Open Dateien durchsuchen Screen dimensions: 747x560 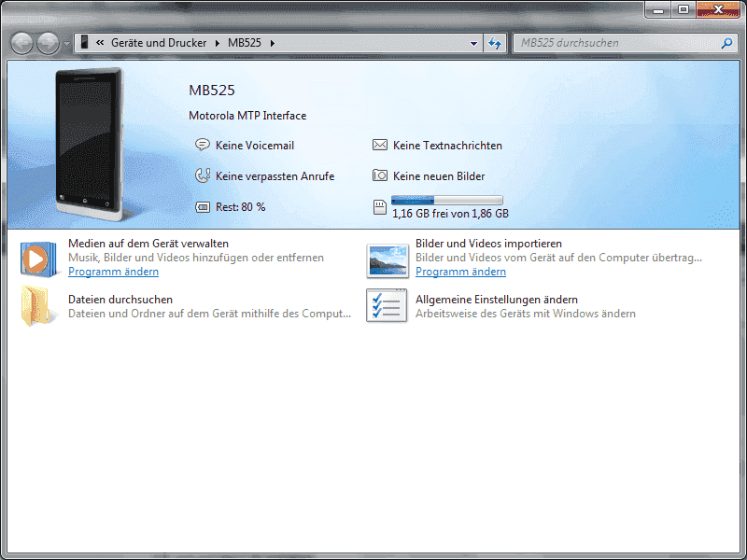120,300
